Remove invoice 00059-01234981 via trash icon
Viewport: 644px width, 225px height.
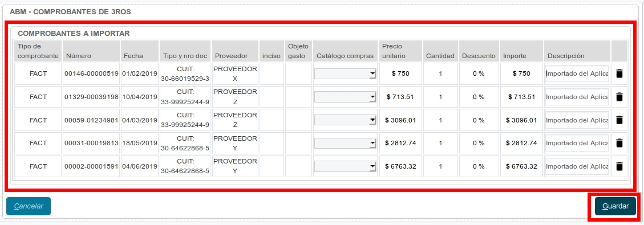(619, 120)
